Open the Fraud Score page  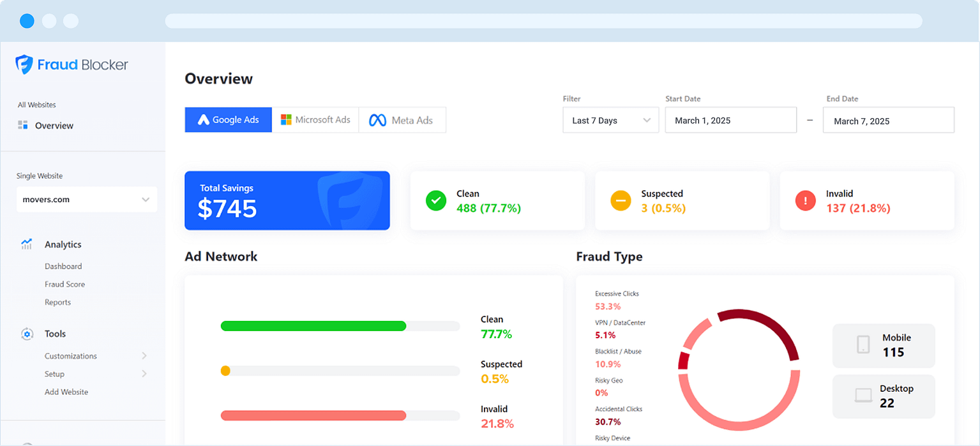64,284
